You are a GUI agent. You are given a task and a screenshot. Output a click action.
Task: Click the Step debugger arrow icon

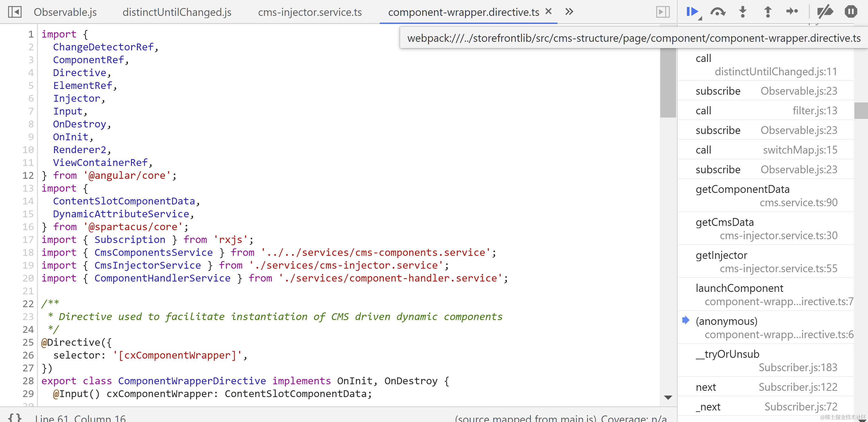792,12
